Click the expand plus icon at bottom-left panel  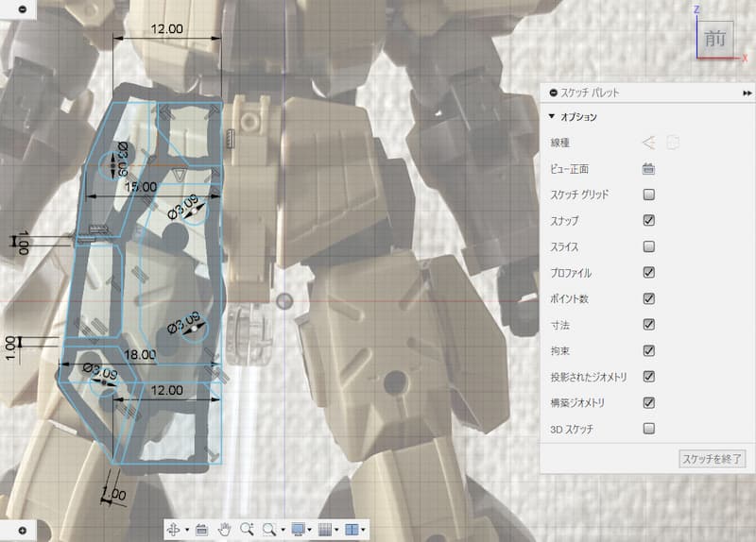[22, 531]
